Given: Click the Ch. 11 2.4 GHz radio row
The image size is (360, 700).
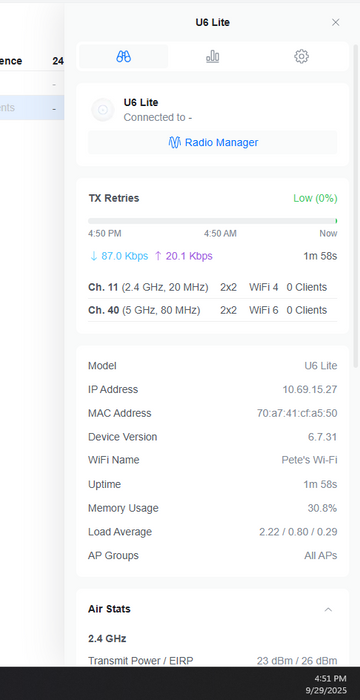Looking at the screenshot, I should tap(213, 288).
